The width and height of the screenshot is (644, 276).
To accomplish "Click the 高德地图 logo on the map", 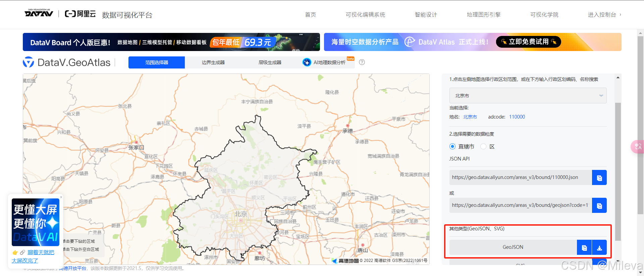I will click(x=345, y=261).
